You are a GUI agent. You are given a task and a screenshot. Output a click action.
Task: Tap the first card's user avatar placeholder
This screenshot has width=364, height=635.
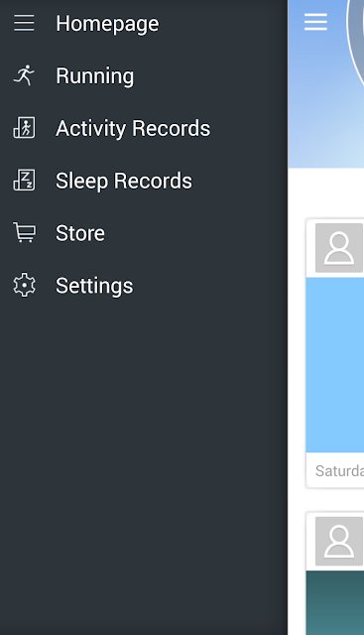click(339, 248)
